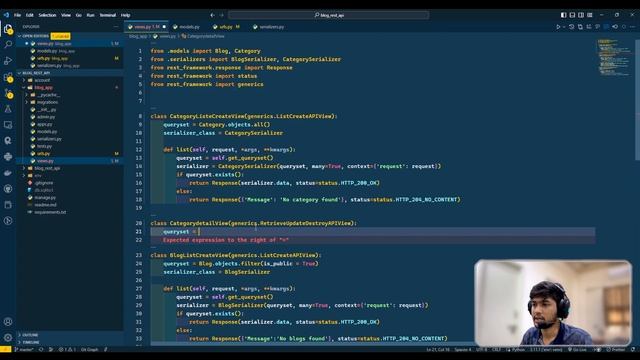Expand the inner blog_rest_api folder
This screenshot has height=360, width=640.
pyautogui.click(x=24, y=168)
